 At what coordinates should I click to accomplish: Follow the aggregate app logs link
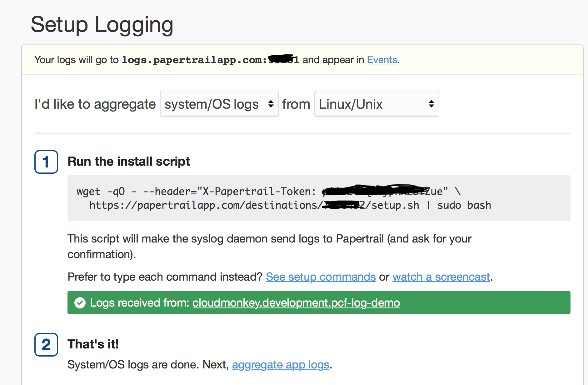[x=281, y=365]
